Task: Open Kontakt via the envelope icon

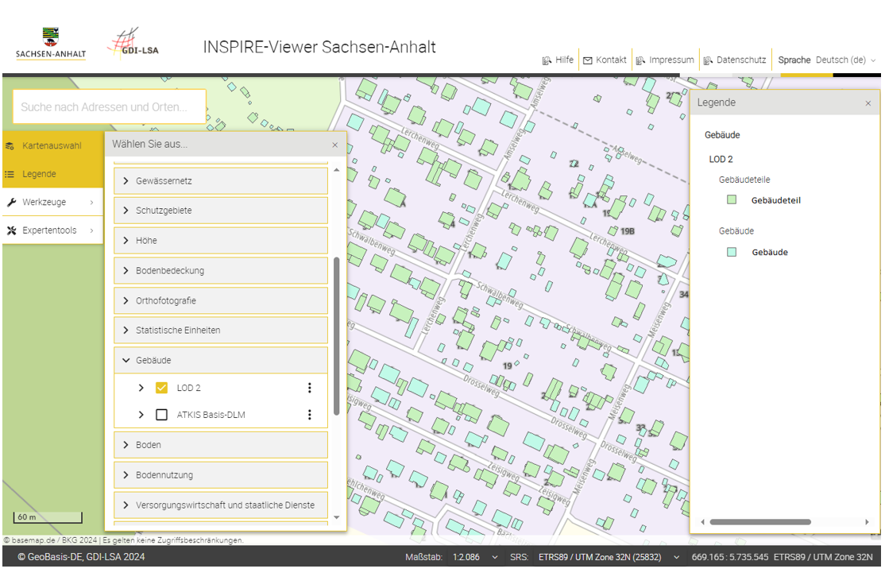Action: coord(588,60)
